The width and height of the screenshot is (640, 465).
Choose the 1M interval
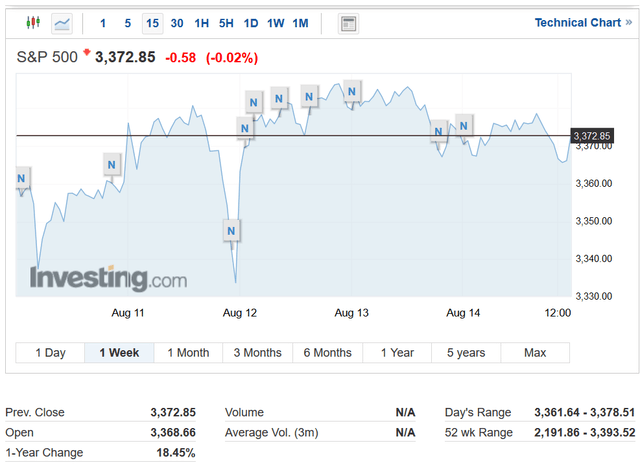point(300,23)
